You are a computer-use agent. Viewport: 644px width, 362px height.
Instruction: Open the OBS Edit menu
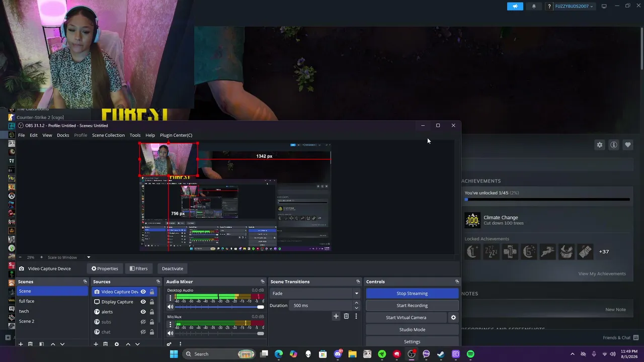click(x=34, y=135)
